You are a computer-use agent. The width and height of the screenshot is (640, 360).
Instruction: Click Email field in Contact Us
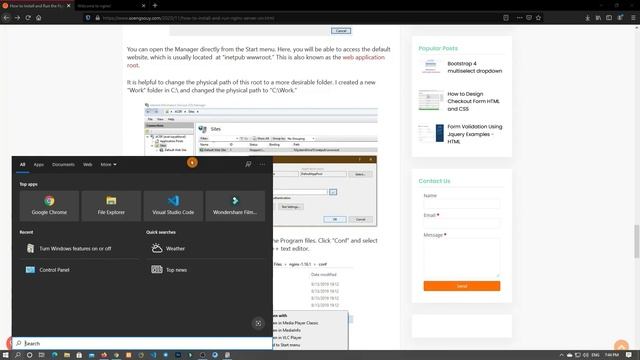pos(461,223)
